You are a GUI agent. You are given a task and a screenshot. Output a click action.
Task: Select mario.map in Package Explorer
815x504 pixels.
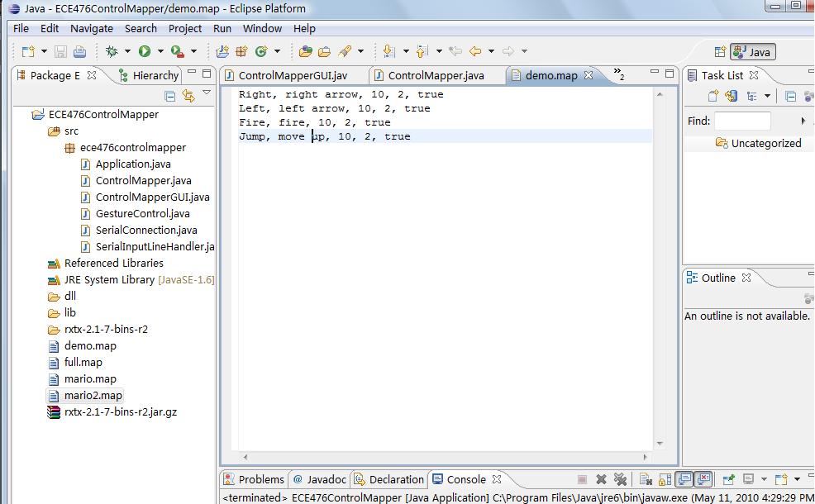point(90,378)
